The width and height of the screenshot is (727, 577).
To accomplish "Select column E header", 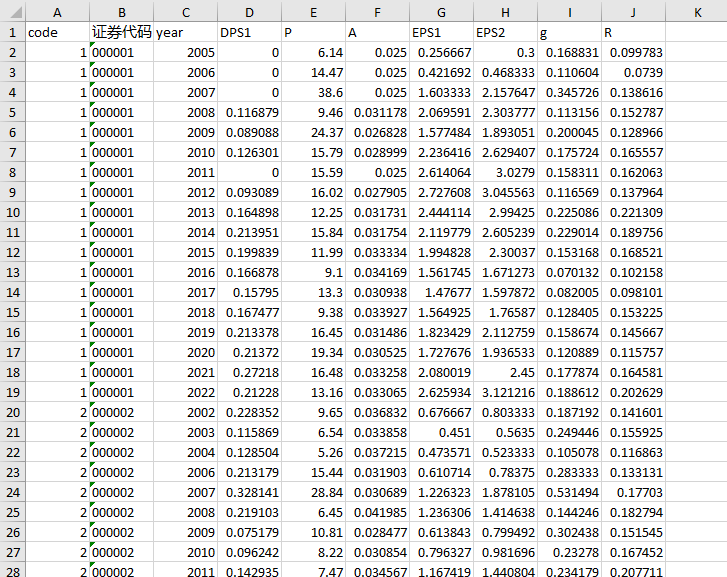I will 313,12.
